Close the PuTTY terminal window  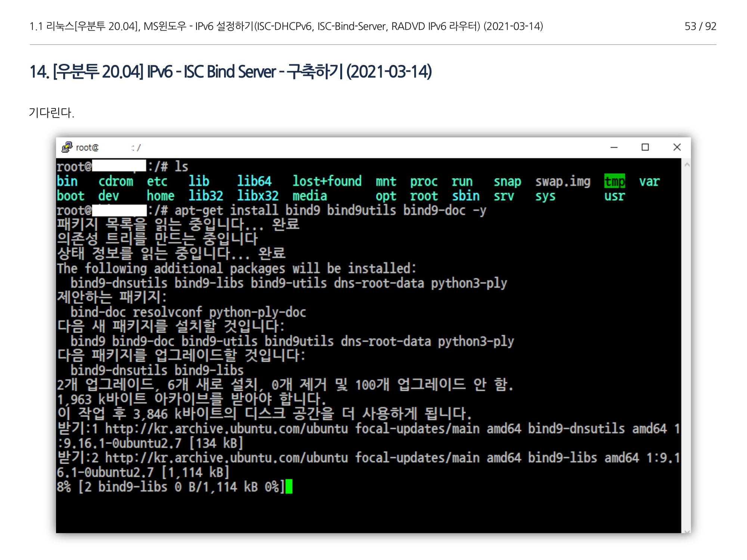point(677,147)
